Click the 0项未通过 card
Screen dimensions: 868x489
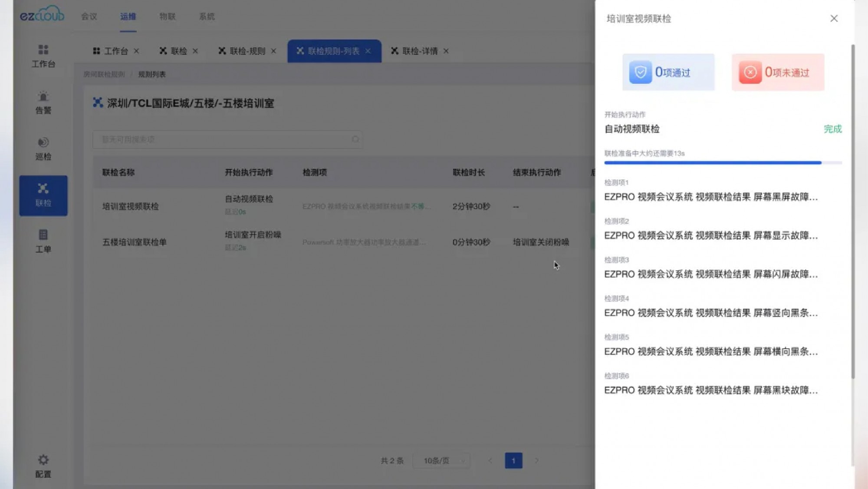point(778,72)
